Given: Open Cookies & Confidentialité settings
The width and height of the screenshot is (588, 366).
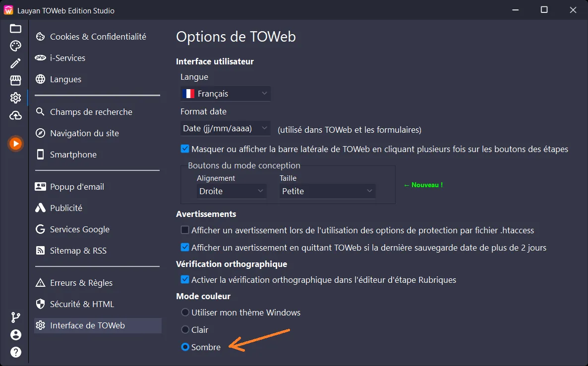Looking at the screenshot, I should click(98, 37).
